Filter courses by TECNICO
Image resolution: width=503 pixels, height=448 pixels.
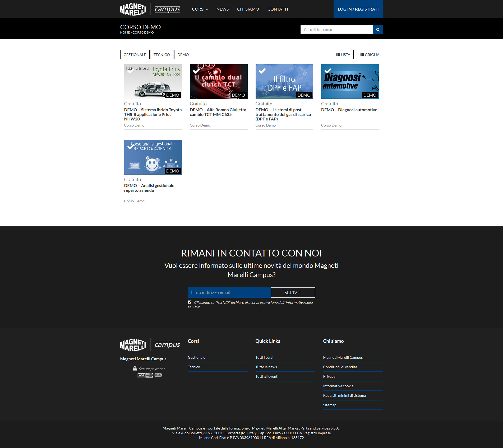[162, 54]
